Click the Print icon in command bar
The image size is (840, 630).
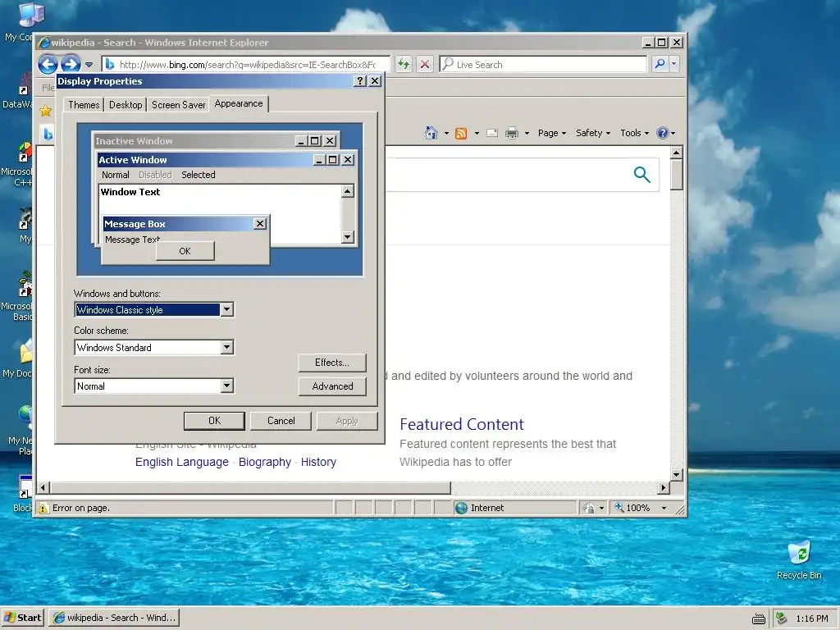[x=512, y=133]
